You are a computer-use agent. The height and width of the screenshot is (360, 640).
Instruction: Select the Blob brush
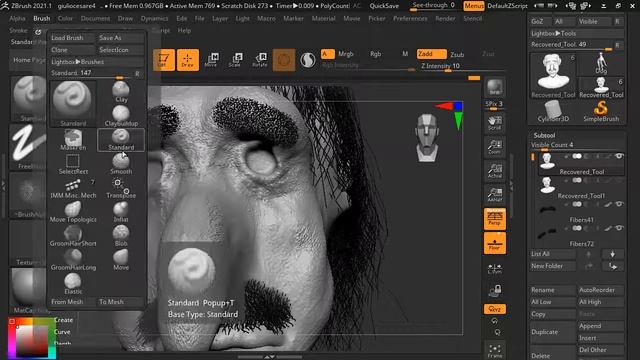(121, 236)
